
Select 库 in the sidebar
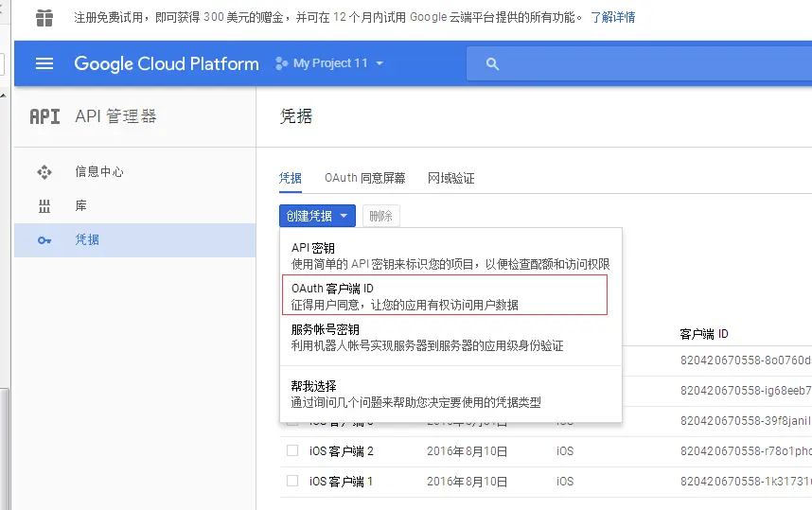tap(134, 206)
